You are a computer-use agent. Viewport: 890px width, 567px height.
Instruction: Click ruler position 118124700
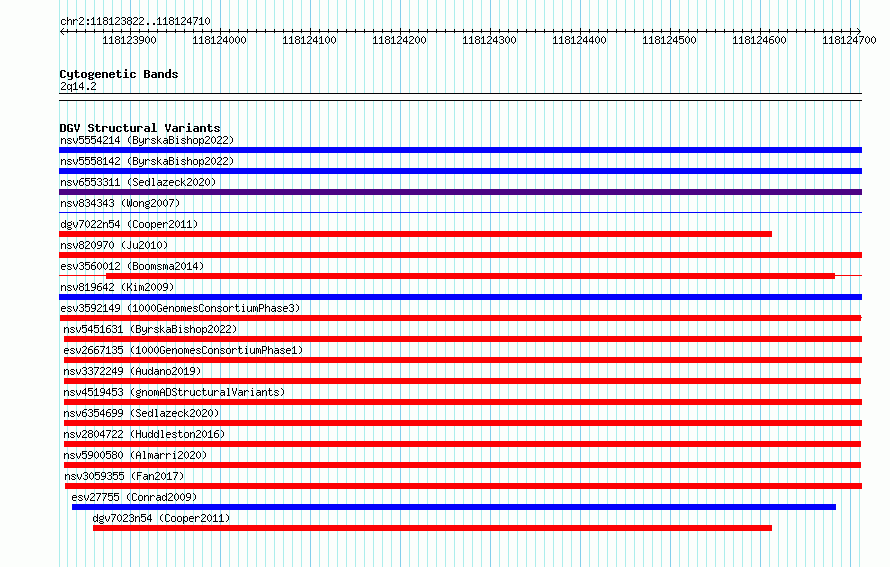tap(849, 40)
